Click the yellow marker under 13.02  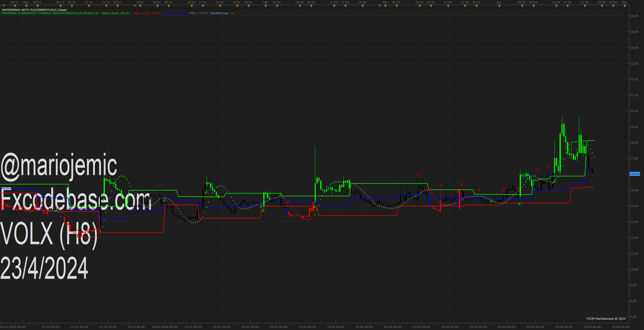(311, 6)
